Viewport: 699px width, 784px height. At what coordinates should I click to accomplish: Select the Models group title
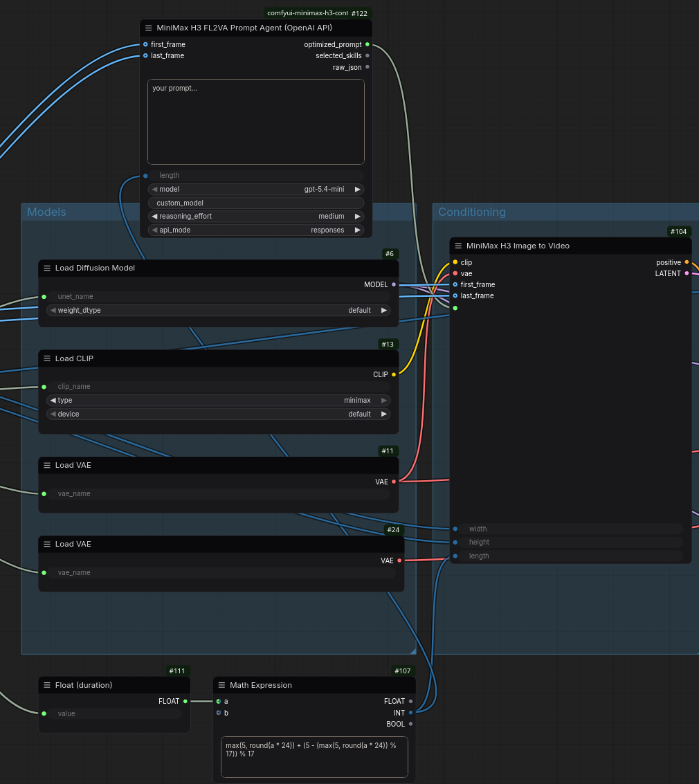(x=46, y=212)
